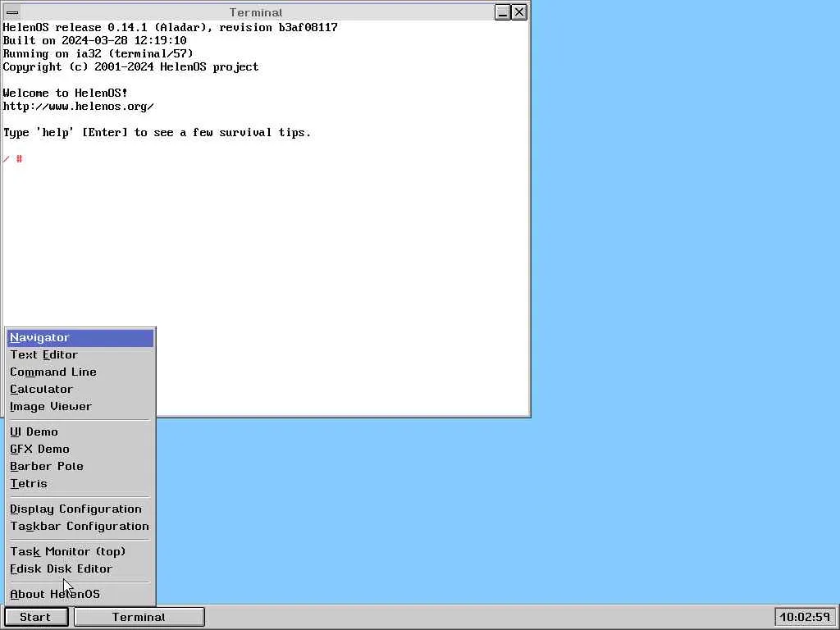The height and width of the screenshot is (630, 840).
Task: Click 'Built on 2024-03-28 12:19:10' line
Action: [x=95, y=40]
